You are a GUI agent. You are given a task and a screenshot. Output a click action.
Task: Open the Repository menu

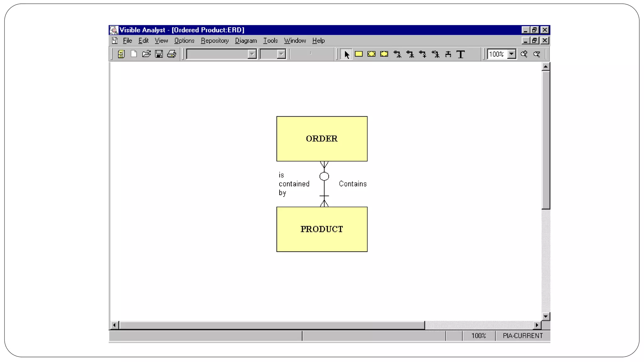click(x=215, y=41)
